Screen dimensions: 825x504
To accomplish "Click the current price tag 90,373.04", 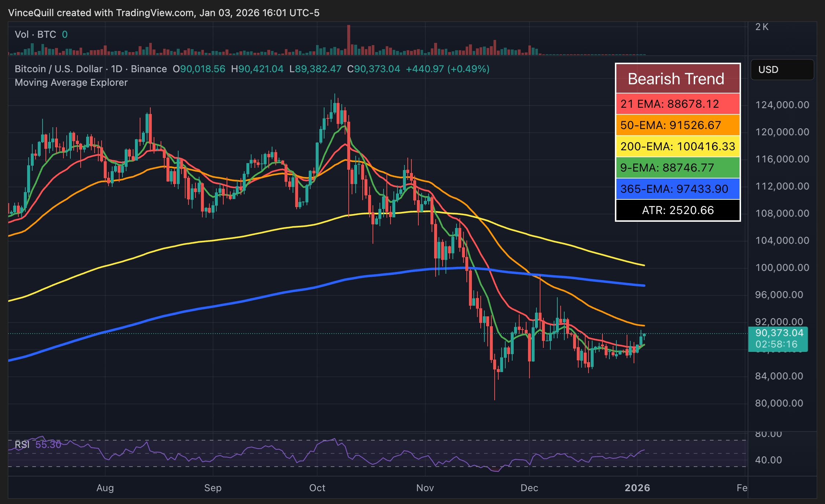I will pyautogui.click(x=779, y=333).
